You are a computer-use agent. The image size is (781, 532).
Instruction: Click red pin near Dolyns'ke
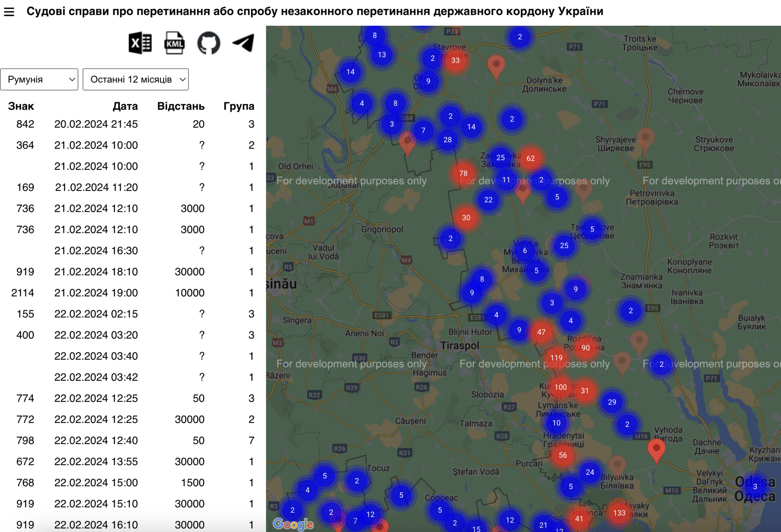[496, 65]
